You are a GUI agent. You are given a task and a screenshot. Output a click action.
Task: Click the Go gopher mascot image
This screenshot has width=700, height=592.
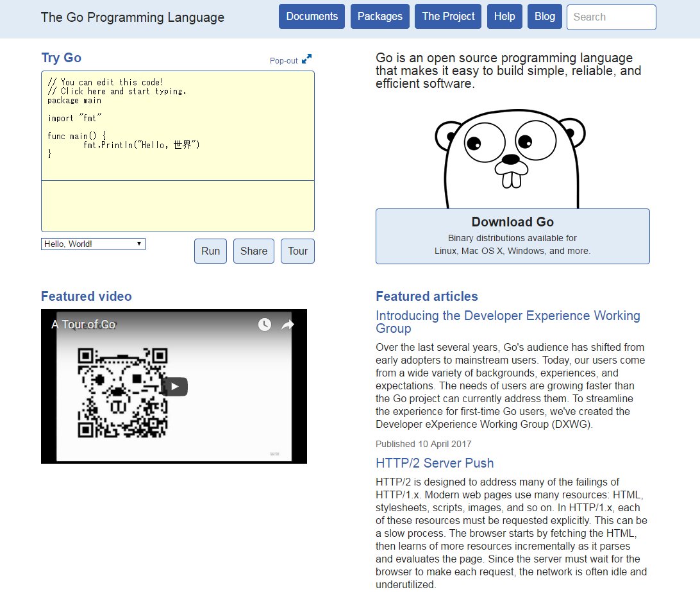click(x=510, y=158)
